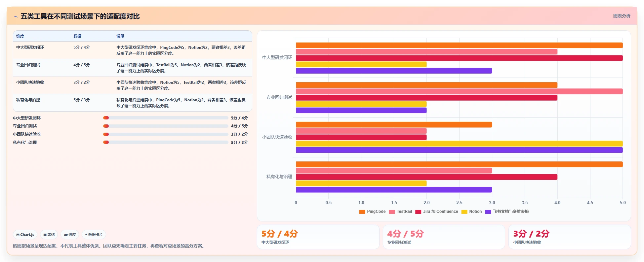The height and width of the screenshot is (262, 644).
Task: Click the 中大型研发闭环 y-axis label in chart
Action: (277, 58)
